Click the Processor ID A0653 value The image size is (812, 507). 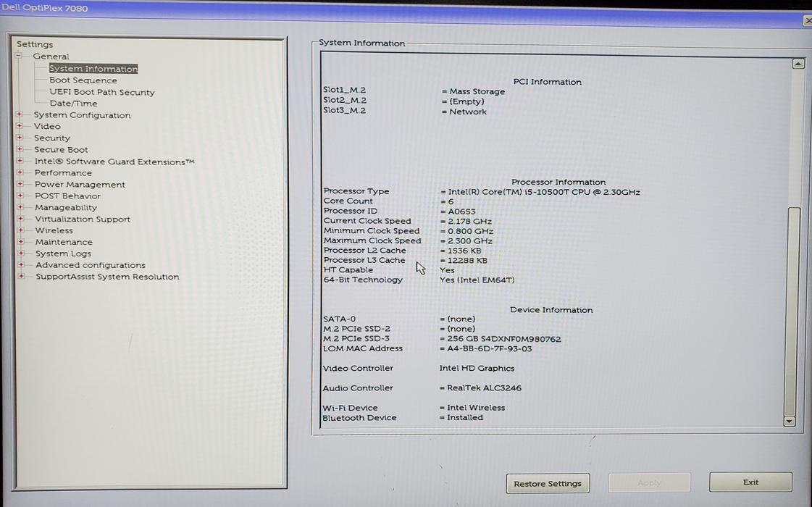(x=461, y=211)
